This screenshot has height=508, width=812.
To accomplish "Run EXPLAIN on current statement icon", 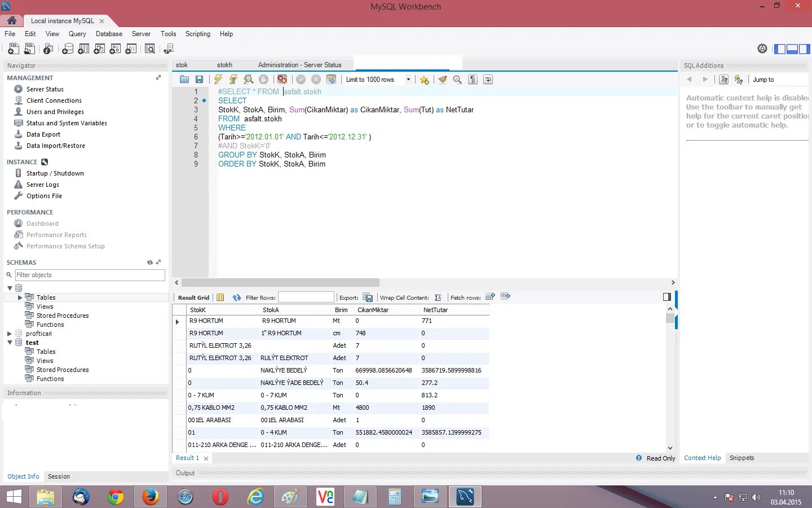I will [248, 80].
